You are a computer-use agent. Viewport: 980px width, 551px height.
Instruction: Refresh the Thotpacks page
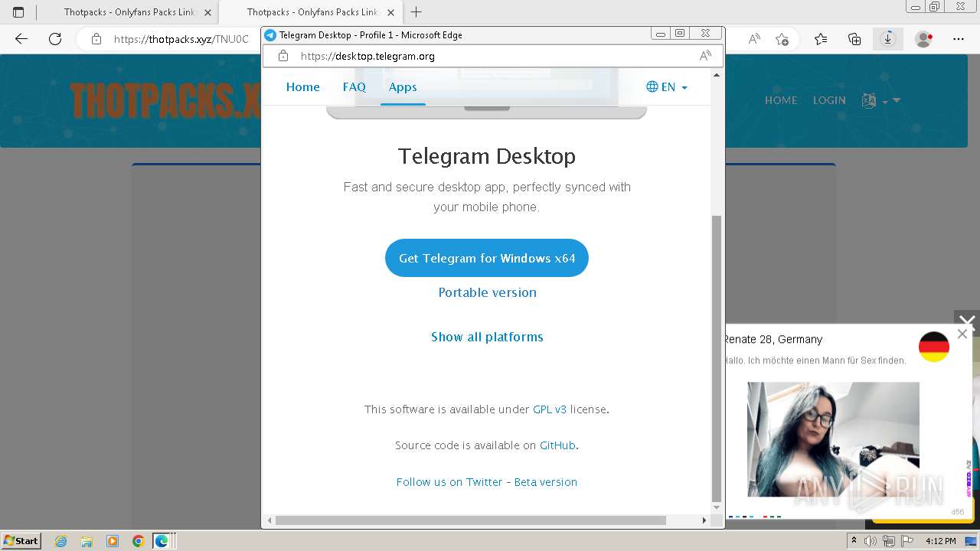point(55,39)
